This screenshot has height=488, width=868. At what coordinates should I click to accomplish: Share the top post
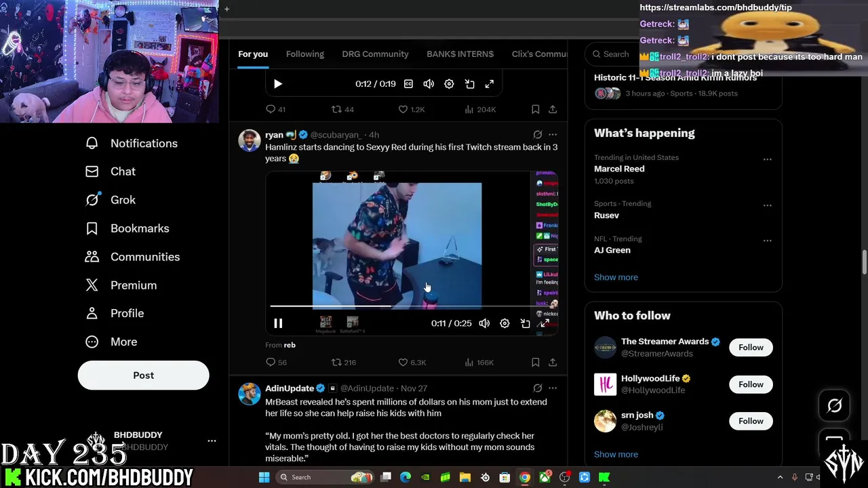[x=553, y=109]
